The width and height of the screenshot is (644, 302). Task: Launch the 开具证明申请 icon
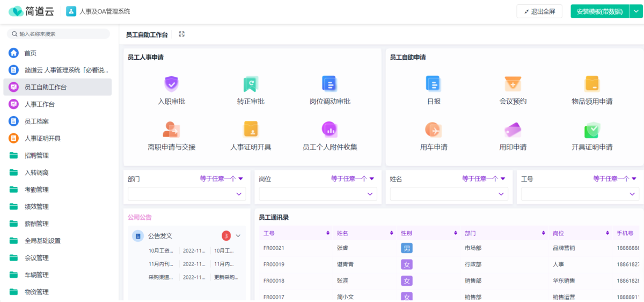pos(592,130)
